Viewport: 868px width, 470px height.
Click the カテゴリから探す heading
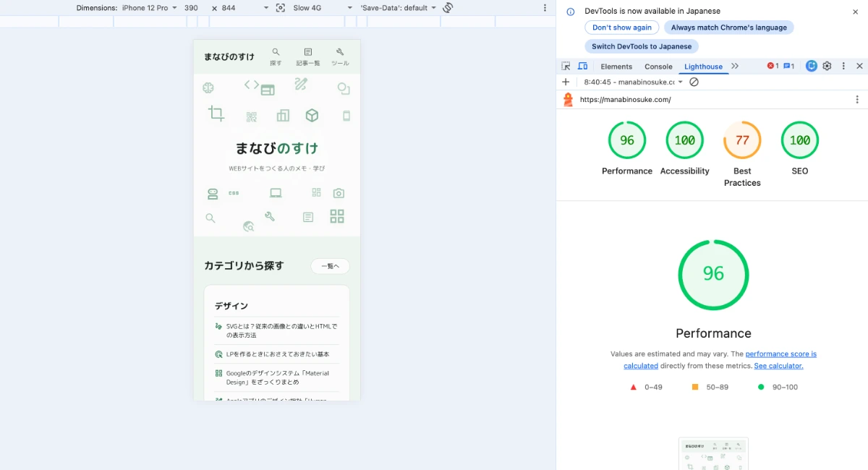pyautogui.click(x=244, y=265)
